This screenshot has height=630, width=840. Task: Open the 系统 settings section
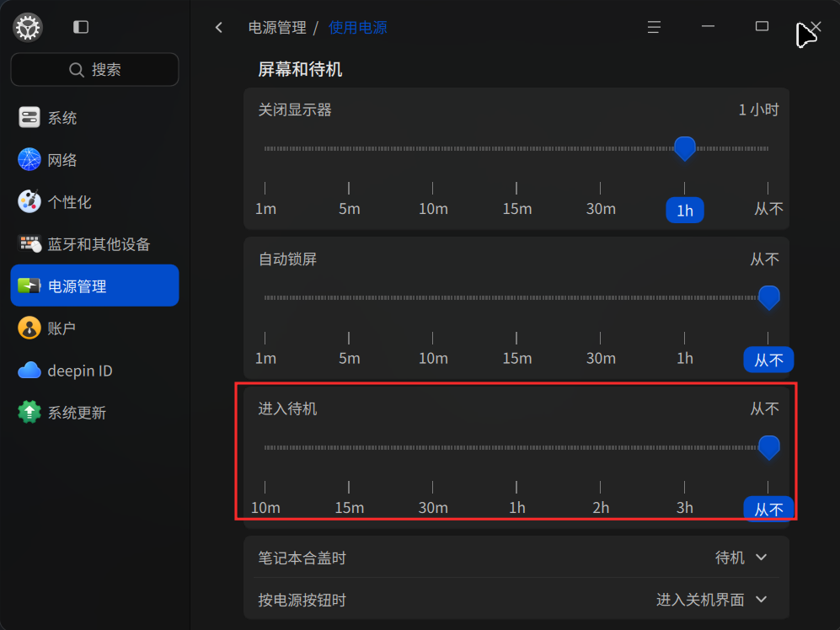point(95,117)
